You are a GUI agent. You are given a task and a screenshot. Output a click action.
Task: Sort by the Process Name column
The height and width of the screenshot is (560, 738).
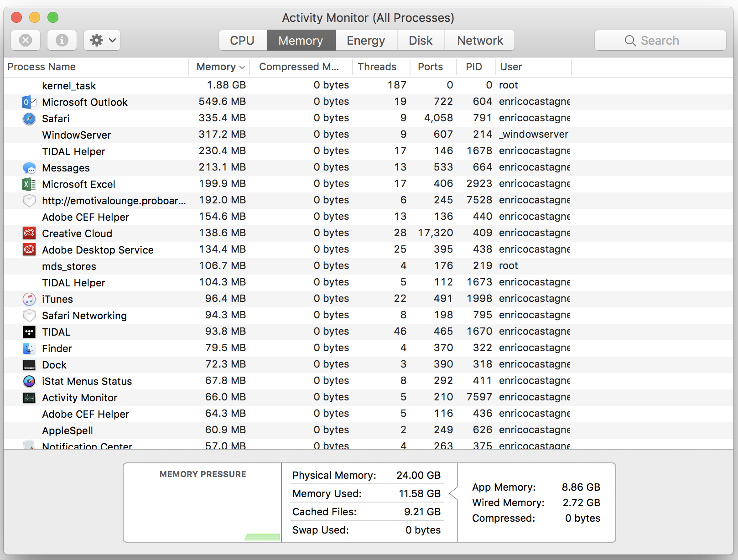point(96,67)
